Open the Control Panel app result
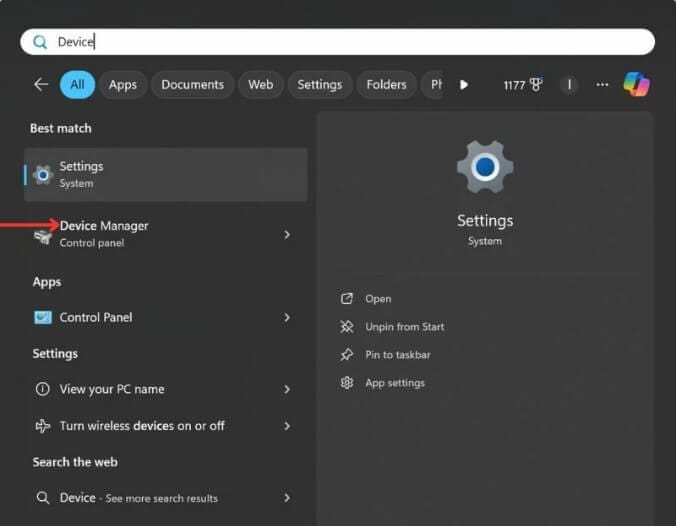This screenshot has width=676, height=526. (166, 317)
